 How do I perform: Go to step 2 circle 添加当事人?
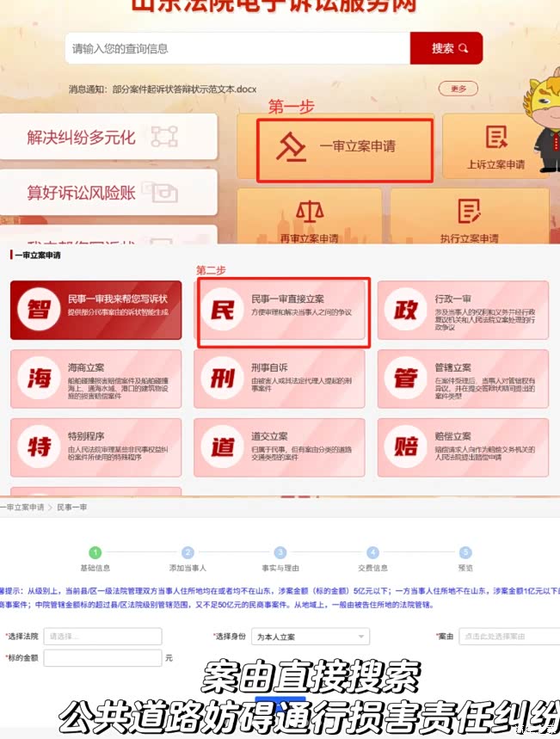click(x=188, y=552)
